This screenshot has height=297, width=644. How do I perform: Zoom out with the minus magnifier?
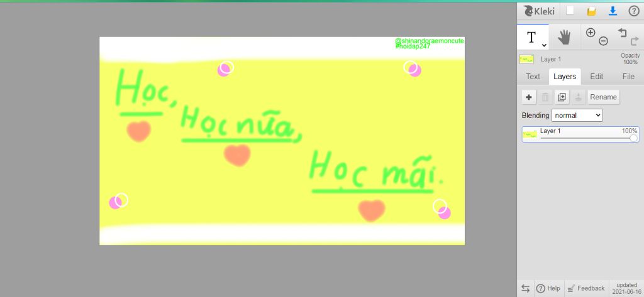(603, 41)
